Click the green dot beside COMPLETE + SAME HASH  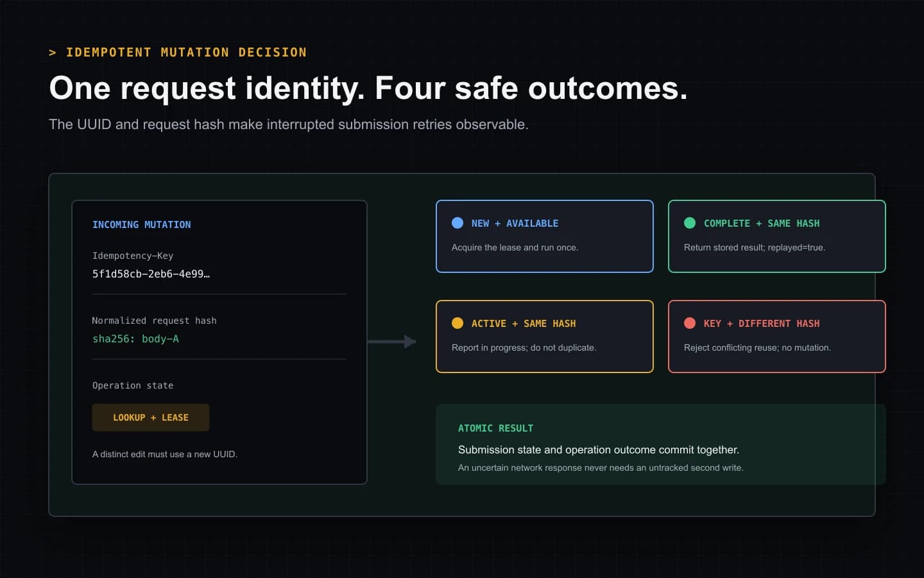click(x=690, y=223)
